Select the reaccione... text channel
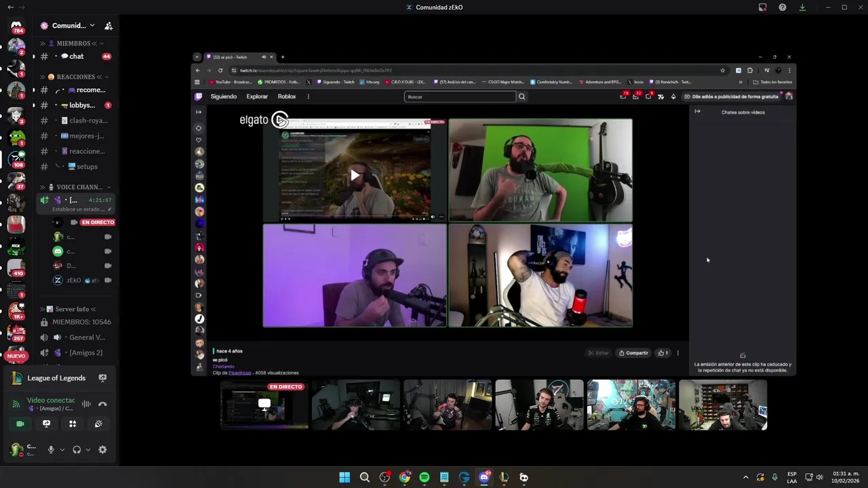 tap(75, 151)
